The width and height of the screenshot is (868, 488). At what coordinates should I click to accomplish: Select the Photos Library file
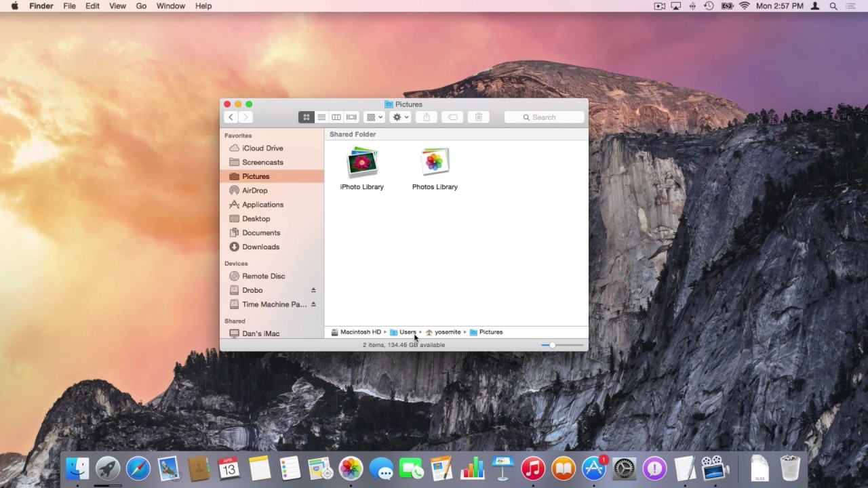pyautogui.click(x=435, y=169)
